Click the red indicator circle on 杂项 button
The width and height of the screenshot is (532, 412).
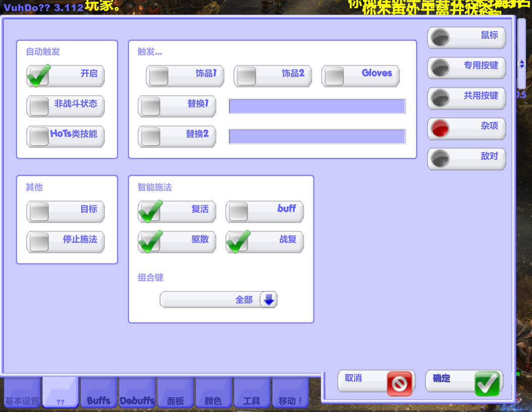coord(440,129)
